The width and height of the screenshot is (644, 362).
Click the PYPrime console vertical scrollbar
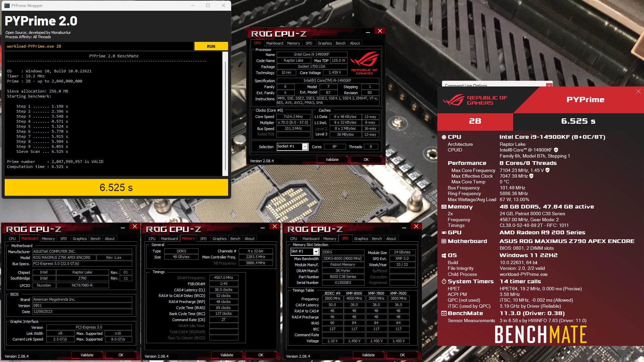tap(225, 114)
